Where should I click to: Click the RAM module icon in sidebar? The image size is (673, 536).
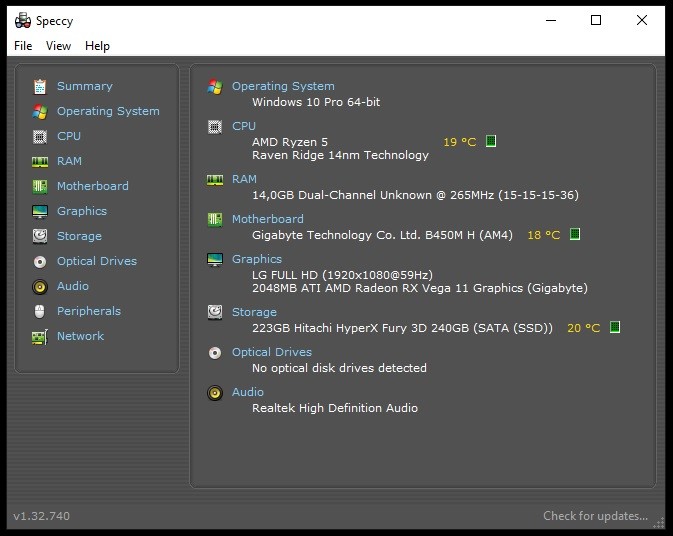click(40, 161)
